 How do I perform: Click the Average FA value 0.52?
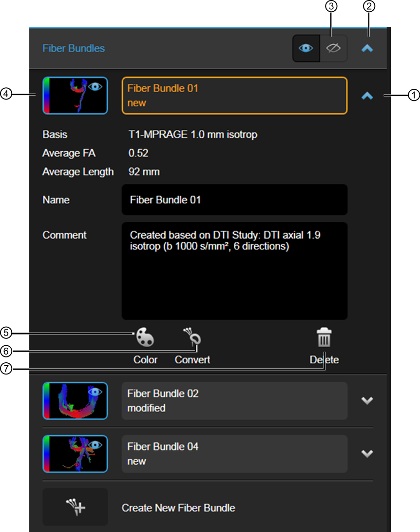(x=138, y=153)
